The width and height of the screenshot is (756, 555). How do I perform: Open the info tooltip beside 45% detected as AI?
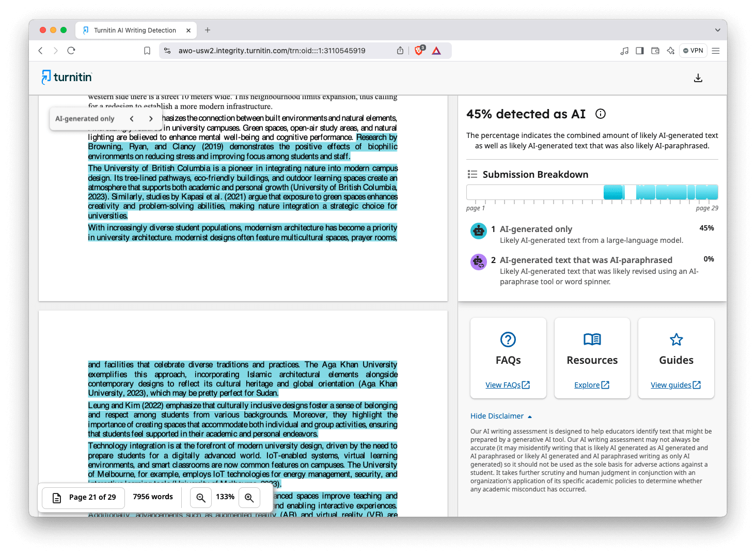600,114
